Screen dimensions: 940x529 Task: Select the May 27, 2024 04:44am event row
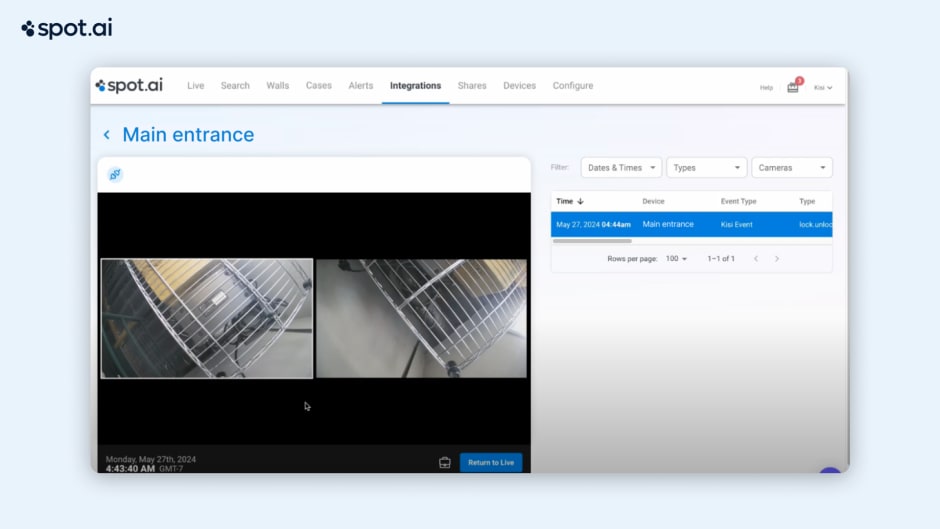691,224
